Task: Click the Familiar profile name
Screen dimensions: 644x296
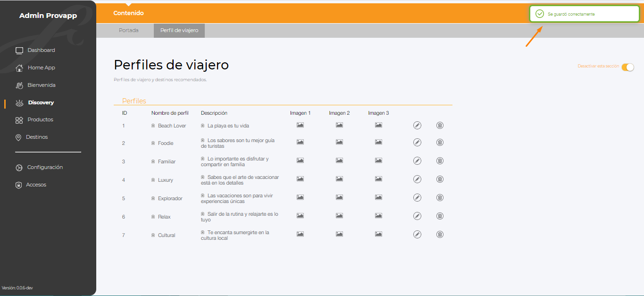Action: [x=167, y=161]
